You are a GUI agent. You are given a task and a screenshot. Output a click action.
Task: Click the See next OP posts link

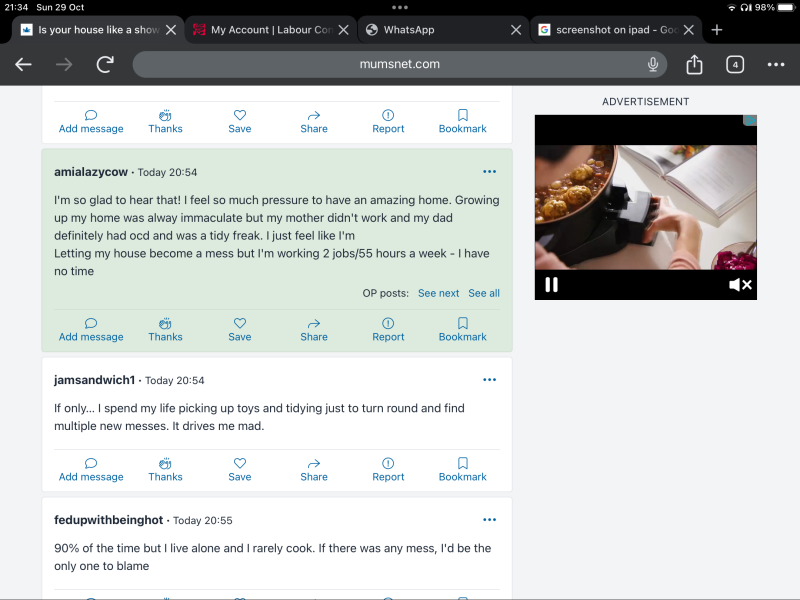438,293
